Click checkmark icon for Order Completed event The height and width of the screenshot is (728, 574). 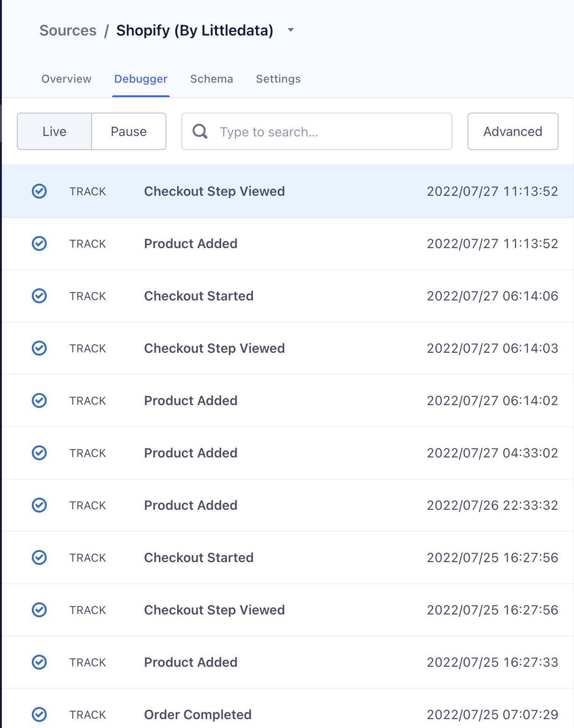pyautogui.click(x=39, y=714)
